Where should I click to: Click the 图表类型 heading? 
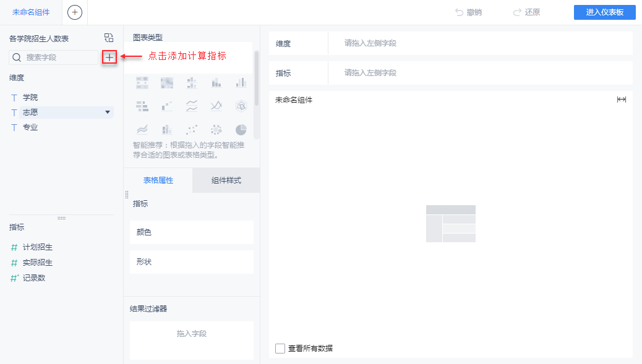click(148, 38)
